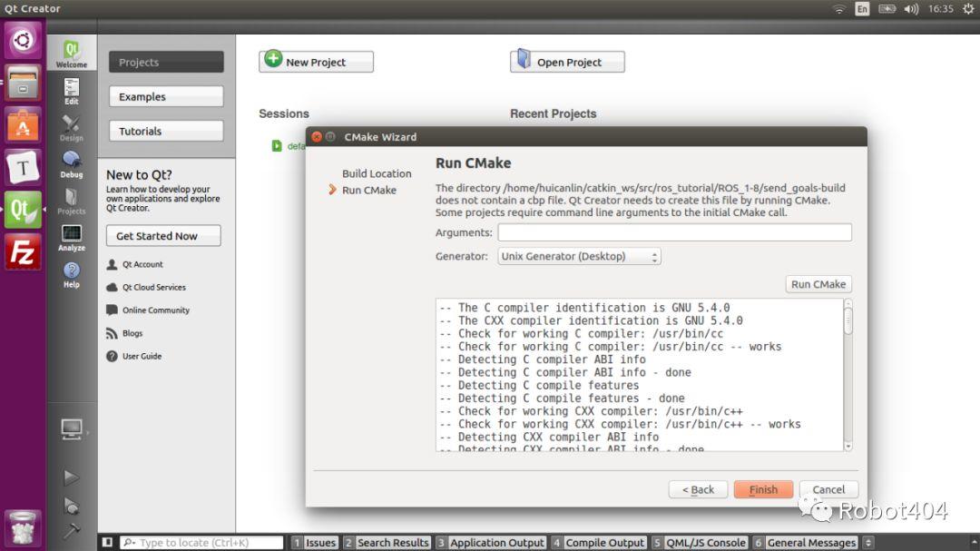Select the Build Location wizard step
The width and height of the screenshot is (980, 551).
[x=377, y=174]
